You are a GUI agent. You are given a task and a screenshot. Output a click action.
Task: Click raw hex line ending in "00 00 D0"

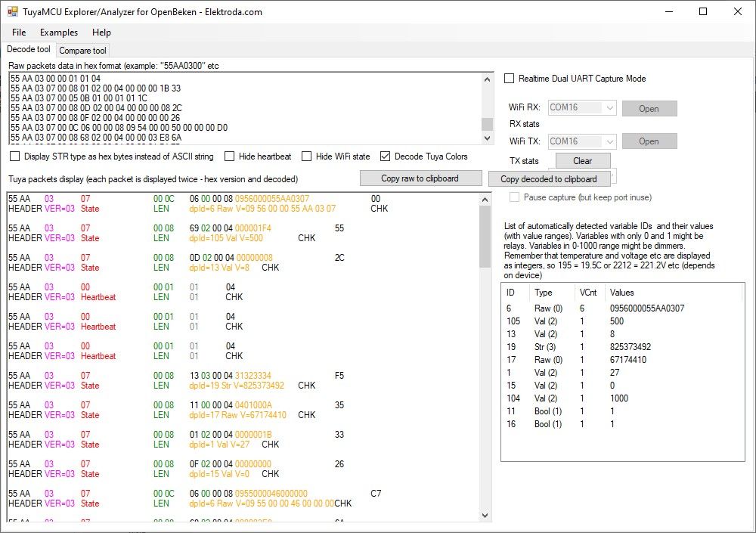[119, 128]
